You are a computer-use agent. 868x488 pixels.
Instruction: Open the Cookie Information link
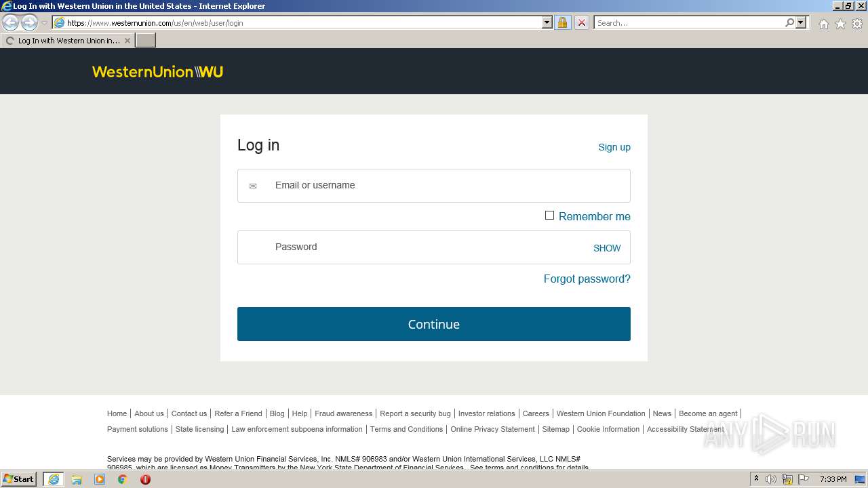pos(608,429)
